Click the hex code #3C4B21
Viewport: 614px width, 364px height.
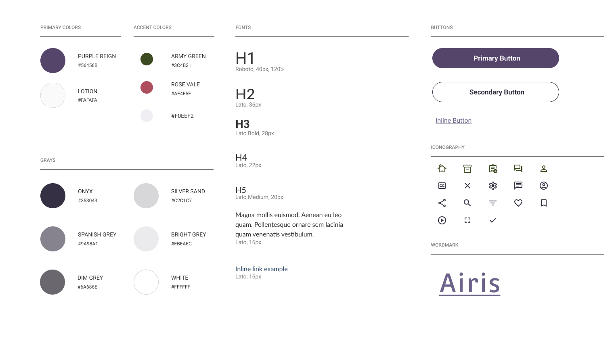(x=181, y=65)
